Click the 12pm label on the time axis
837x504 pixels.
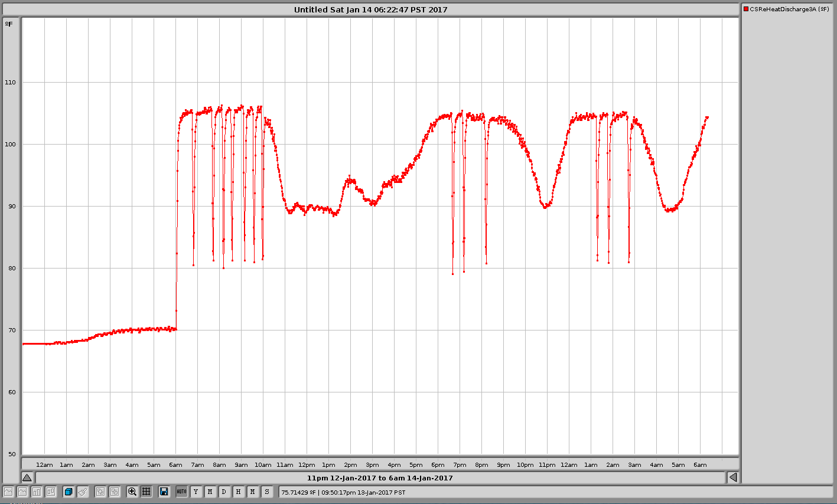coord(307,465)
